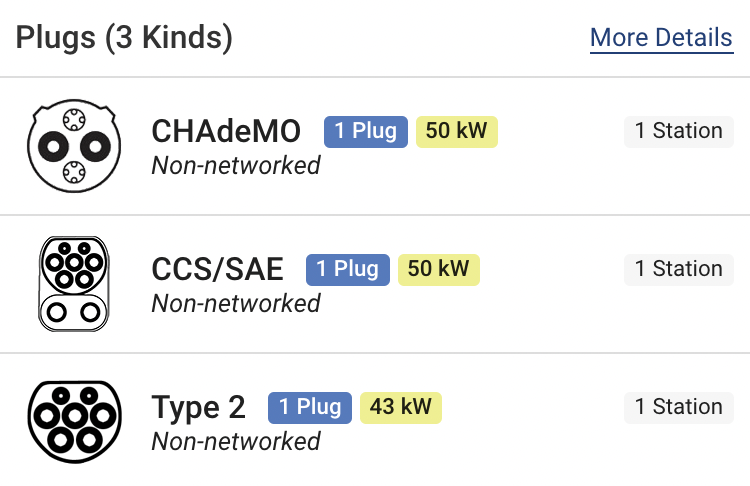Select the CCS/SAE plug name

point(217,269)
